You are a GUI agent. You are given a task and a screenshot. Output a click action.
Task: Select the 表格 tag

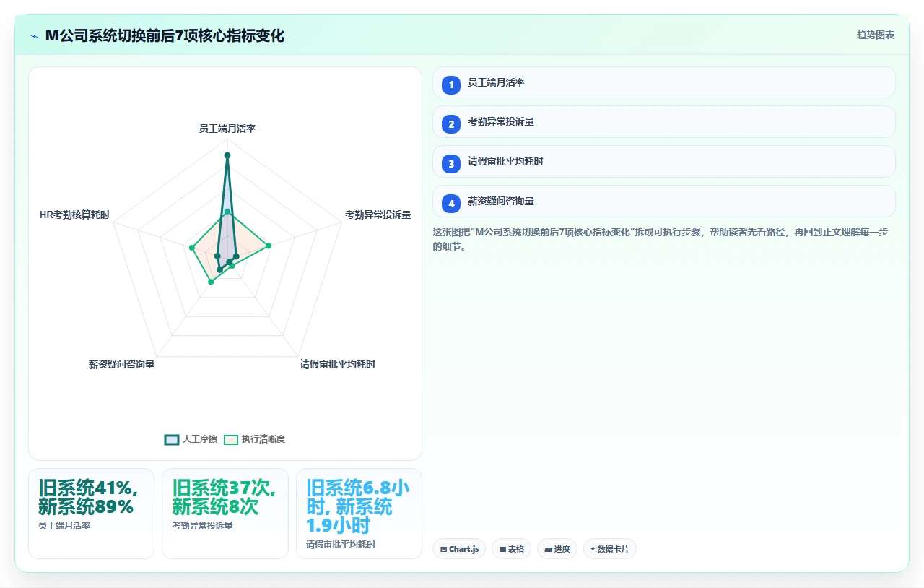(511, 549)
